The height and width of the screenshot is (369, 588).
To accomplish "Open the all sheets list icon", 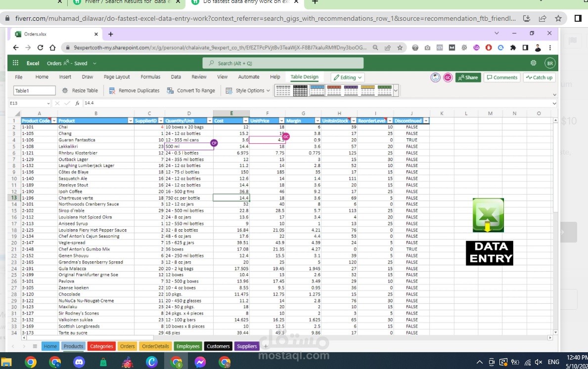I will pyautogui.click(x=35, y=346).
